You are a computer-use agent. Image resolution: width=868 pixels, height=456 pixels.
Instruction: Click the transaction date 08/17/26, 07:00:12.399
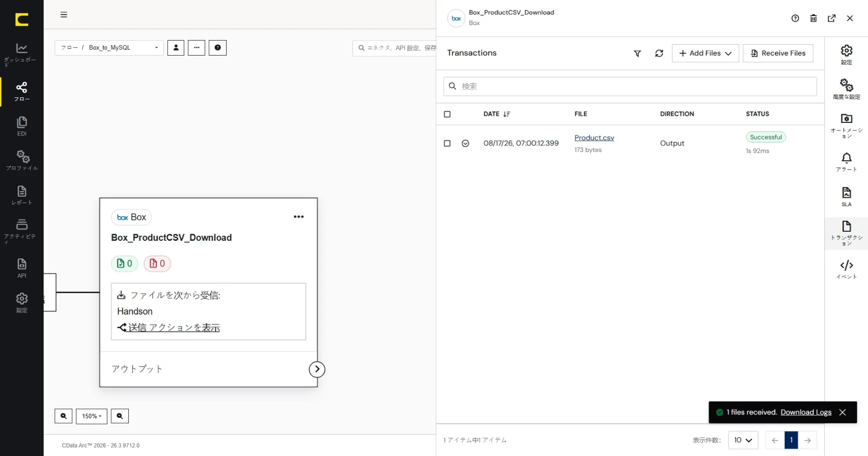point(521,143)
